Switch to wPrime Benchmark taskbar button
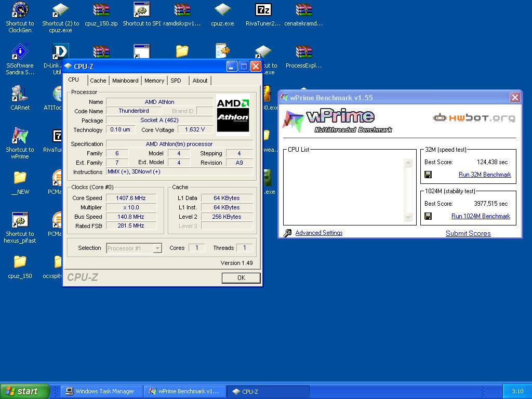 184,391
